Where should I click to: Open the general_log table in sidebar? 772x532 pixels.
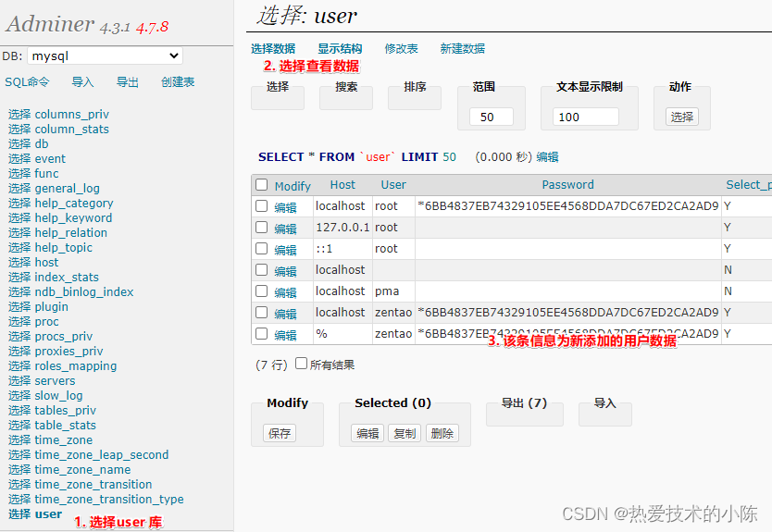pyautogui.click(x=67, y=189)
